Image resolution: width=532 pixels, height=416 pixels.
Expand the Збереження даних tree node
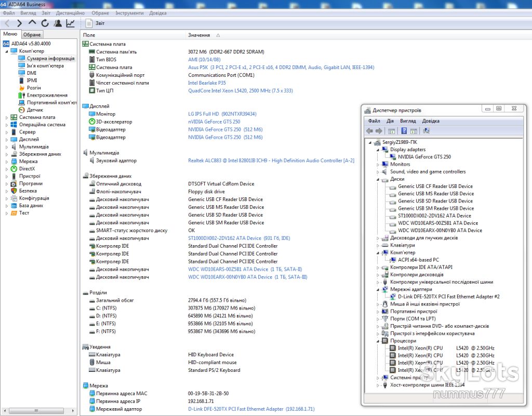[6, 154]
